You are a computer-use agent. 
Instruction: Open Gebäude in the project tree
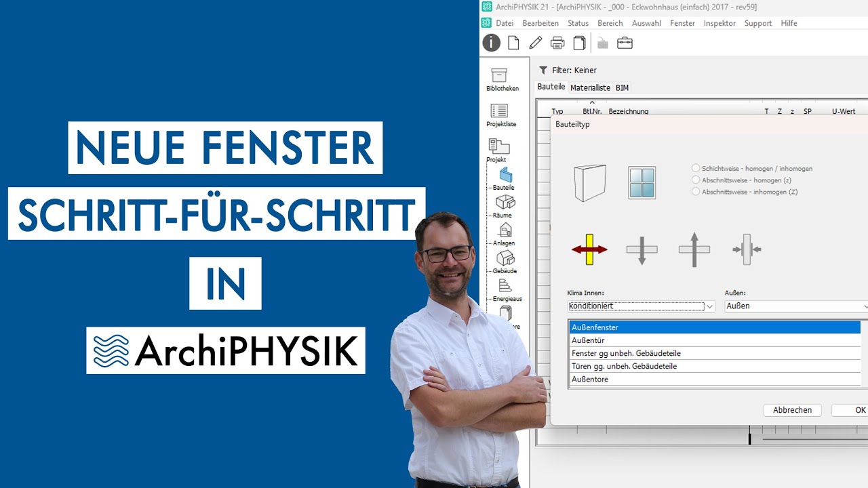pyautogui.click(x=505, y=262)
